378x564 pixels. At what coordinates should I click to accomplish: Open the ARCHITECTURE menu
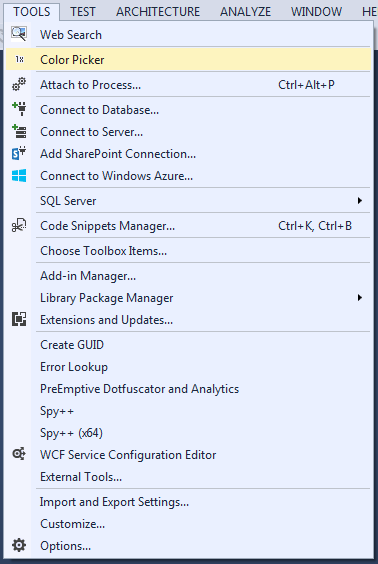click(x=158, y=12)
